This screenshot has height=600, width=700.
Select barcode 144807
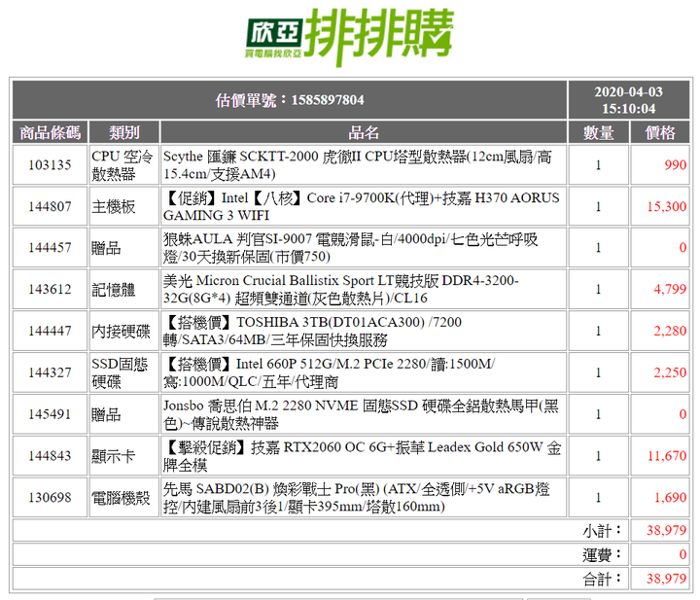coord(50,206)
